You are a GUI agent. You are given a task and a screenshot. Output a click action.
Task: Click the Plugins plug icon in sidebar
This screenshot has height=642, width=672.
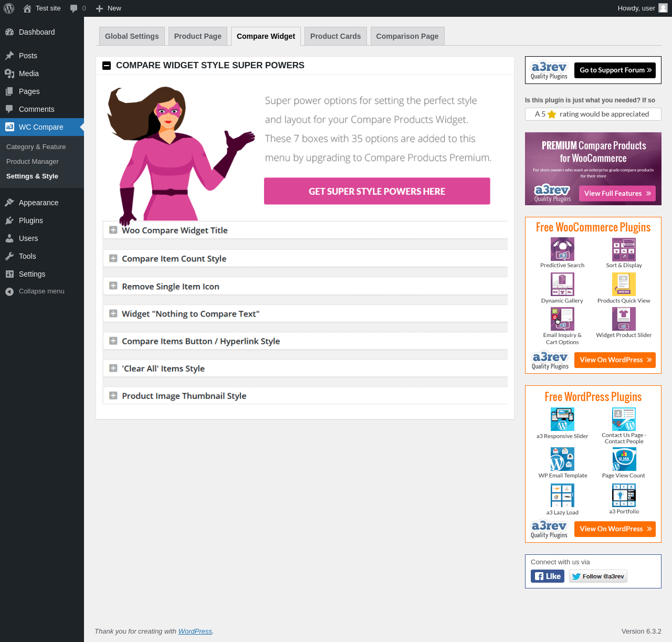pyautogui.click(x=9, y=220)
